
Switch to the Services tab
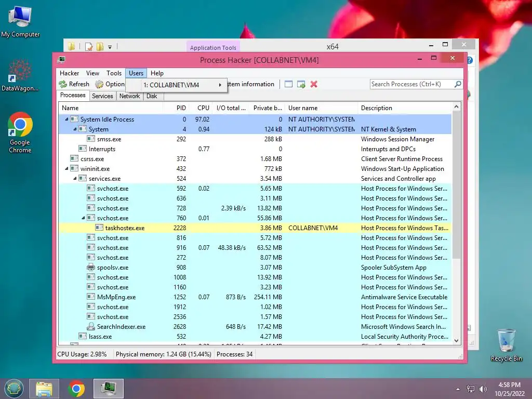tap(102, 96)
